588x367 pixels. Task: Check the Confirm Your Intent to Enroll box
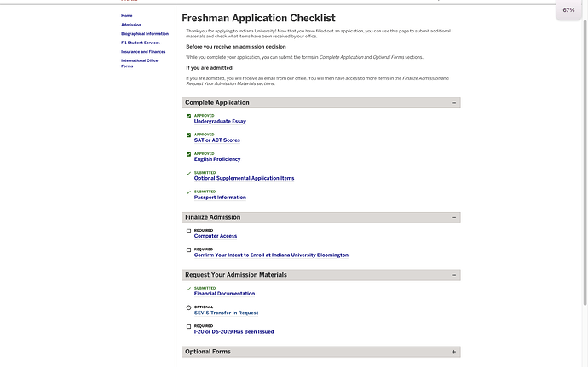(188, 250)
